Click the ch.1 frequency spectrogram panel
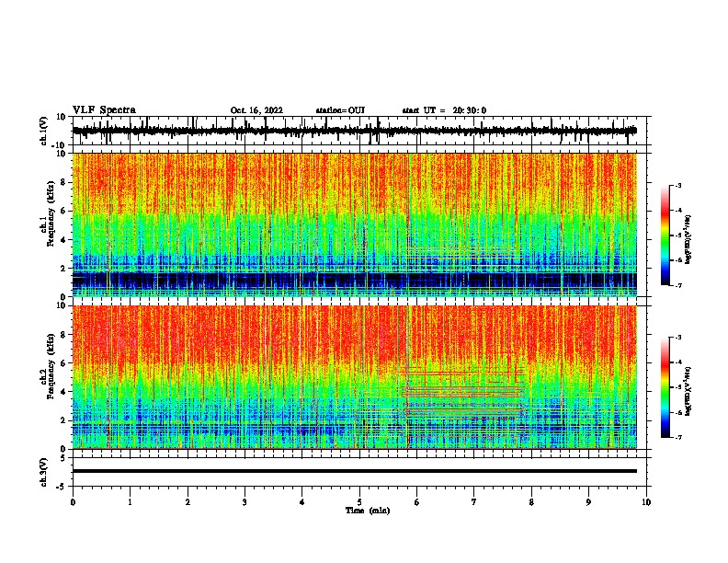The image size is (728, 563). (355, 224)
